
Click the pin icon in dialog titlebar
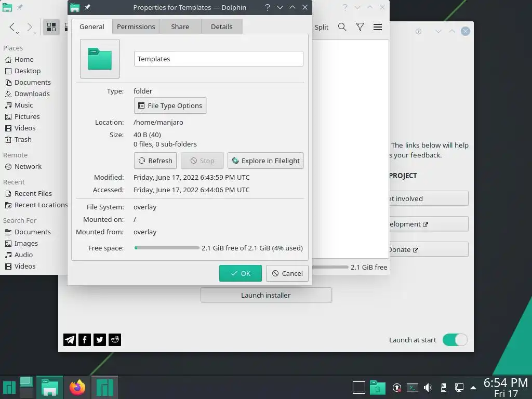(x=87, y=7)
